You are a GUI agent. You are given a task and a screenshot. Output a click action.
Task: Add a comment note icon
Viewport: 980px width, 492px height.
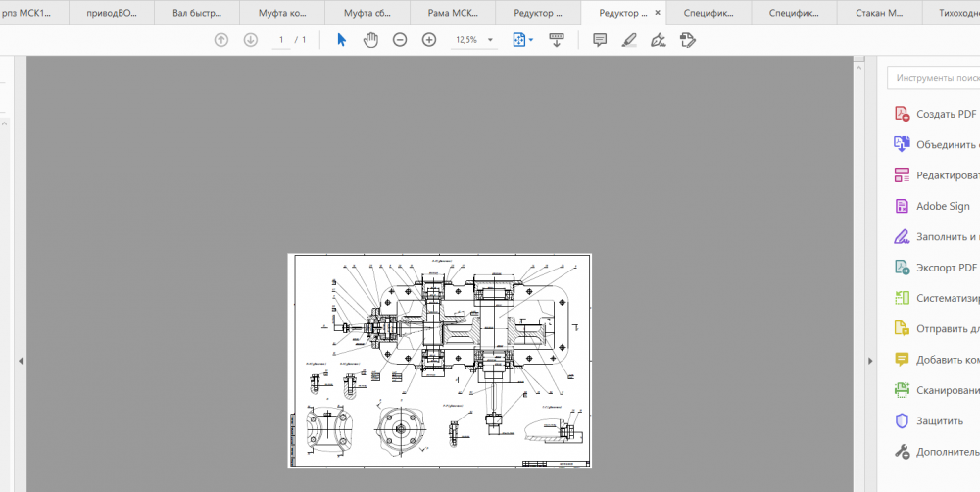[x=600, y=40]
